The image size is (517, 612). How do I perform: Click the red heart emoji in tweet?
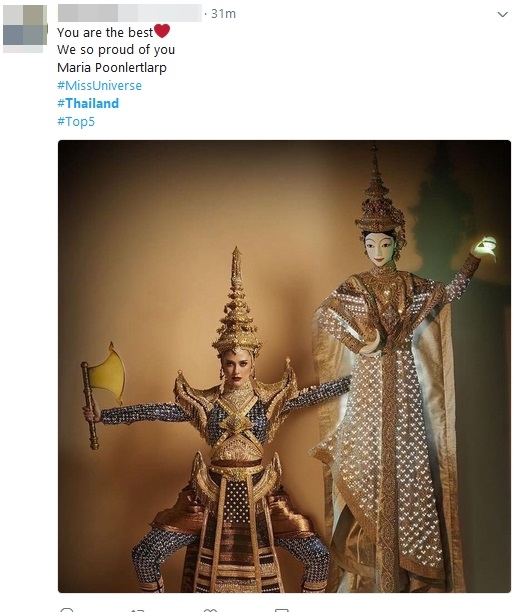click(162, 31)
